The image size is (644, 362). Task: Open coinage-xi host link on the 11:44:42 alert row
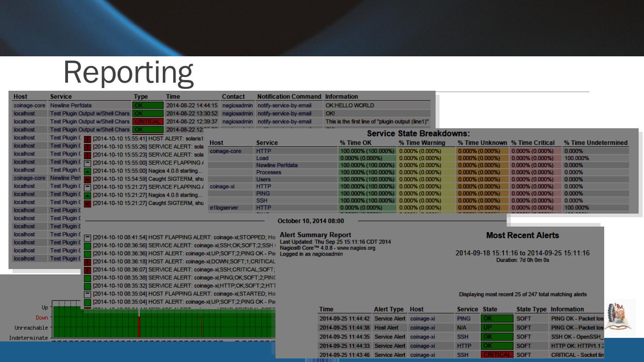pos(423,319)
